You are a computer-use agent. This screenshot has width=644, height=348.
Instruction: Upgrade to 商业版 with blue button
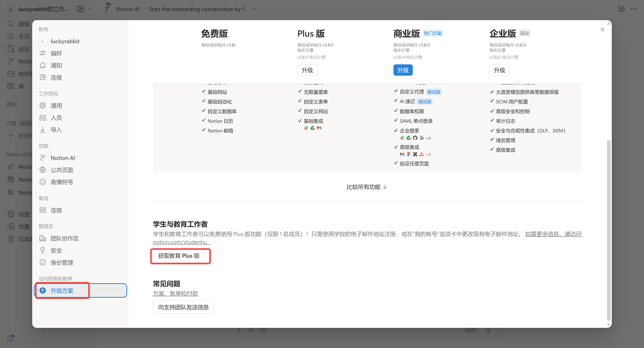pos(403,70)
